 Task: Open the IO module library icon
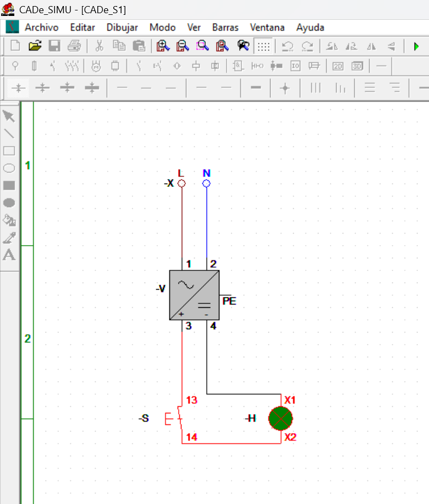pyautogui.click(x=295, y=66)
